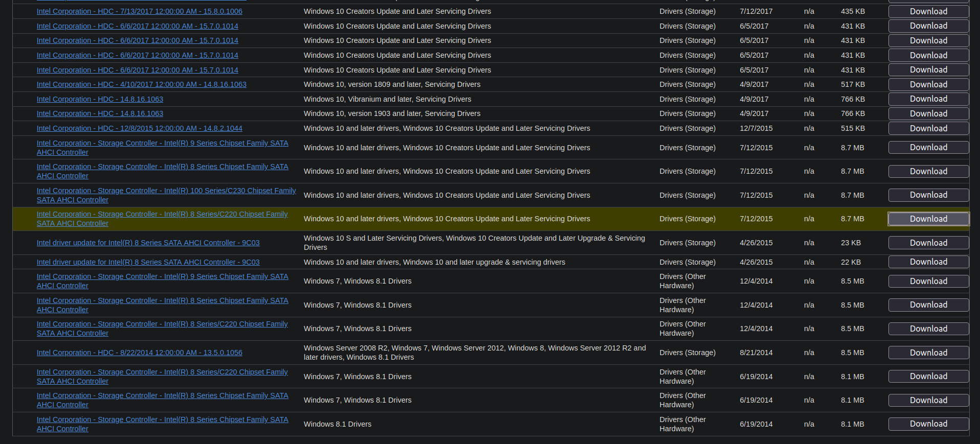The width and height of the screenshot is (980, 444).
Task: Open the HDC 12/8/2015 14.8.2.1044 link
Action: click(x=140, y=128)
